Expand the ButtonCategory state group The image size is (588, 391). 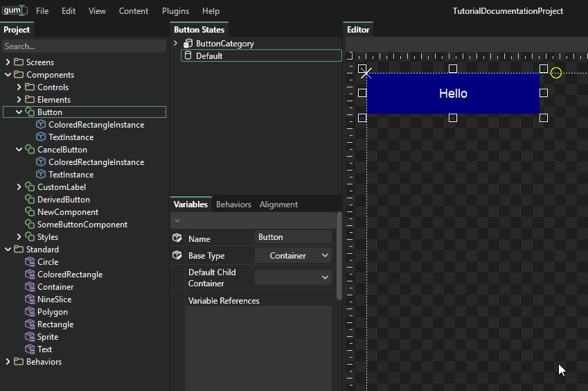(176, 44)
